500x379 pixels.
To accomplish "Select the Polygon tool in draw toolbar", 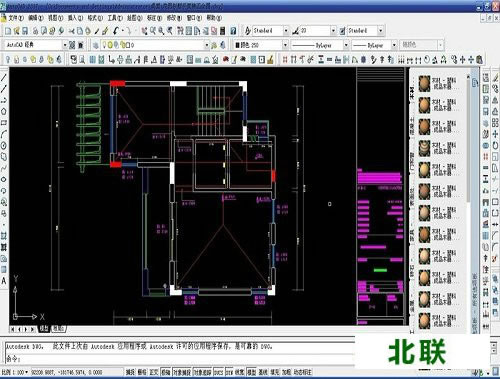I will pyautogui.click(x=4, y=111).
